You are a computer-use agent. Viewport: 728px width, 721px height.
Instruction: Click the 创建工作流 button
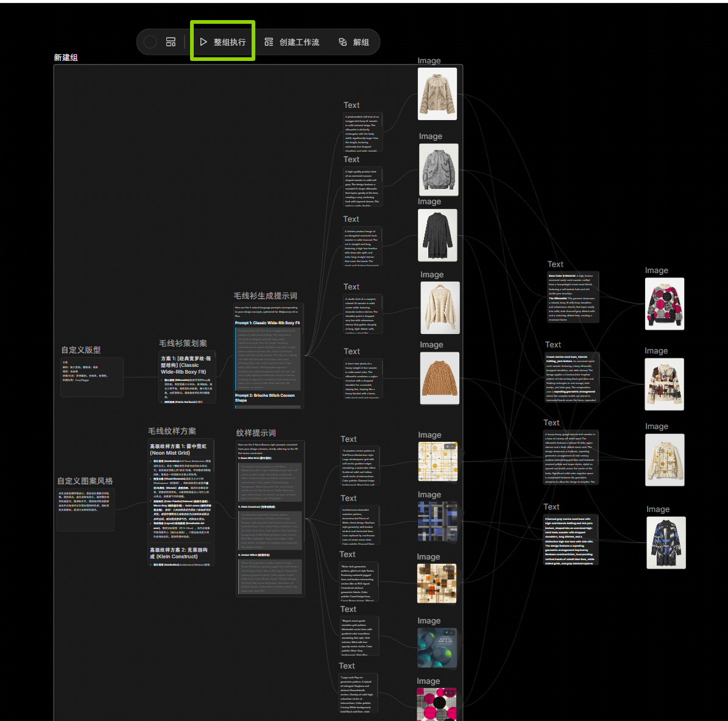click(x=292, y=42)
